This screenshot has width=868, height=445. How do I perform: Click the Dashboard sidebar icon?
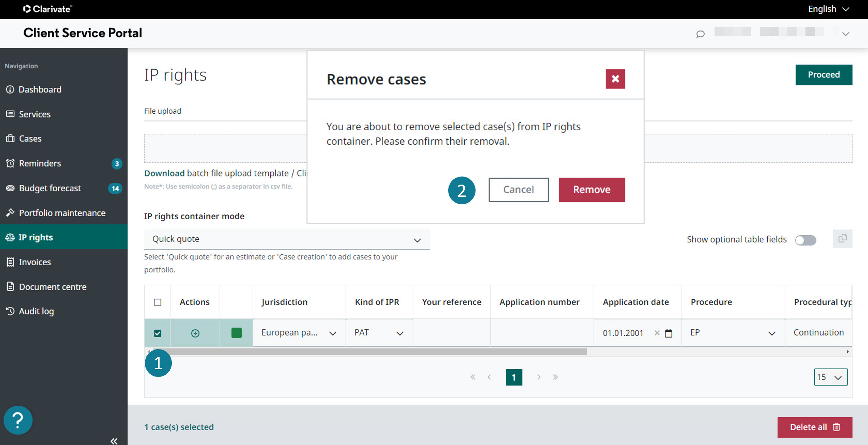click(x=10, y=89)
